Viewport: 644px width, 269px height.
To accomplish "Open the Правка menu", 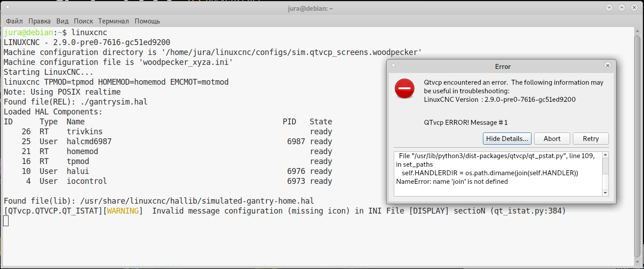I will tap(40, 21).
